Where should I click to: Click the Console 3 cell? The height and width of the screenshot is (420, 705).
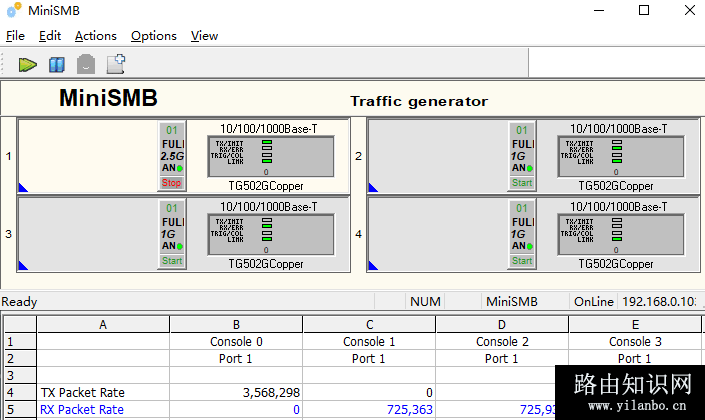tap(635, 342)
